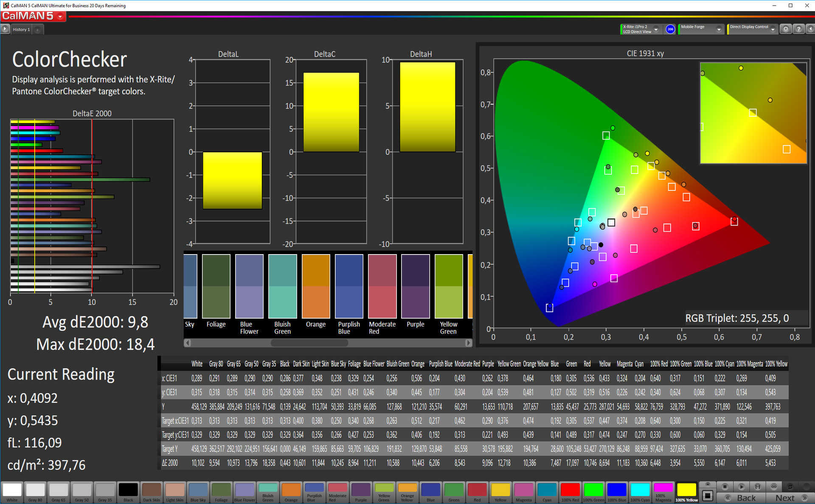815x504 pixels.
Task: Open the settings gear icon
Action: 786,29
